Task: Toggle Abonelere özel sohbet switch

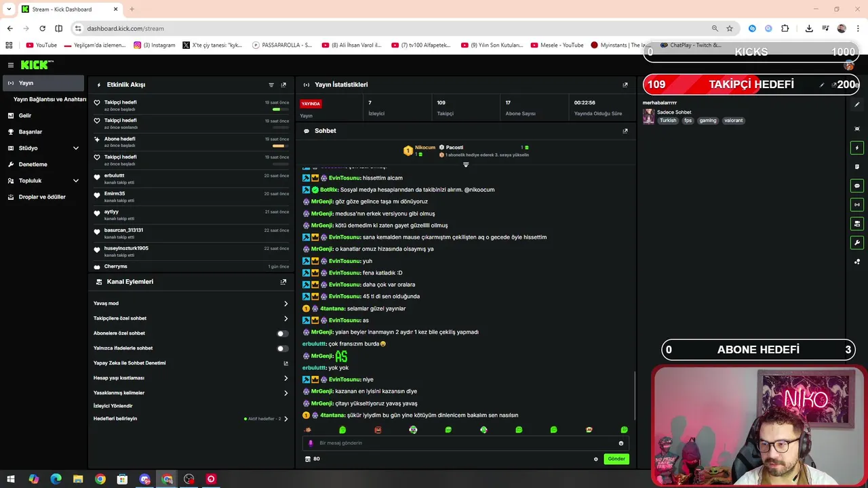Action: point(282,333)
